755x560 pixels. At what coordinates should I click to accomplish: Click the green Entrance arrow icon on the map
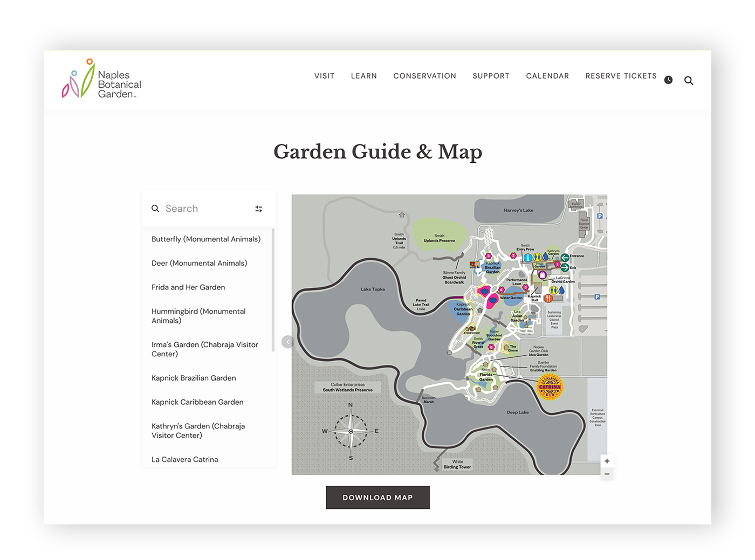point(565,258)
